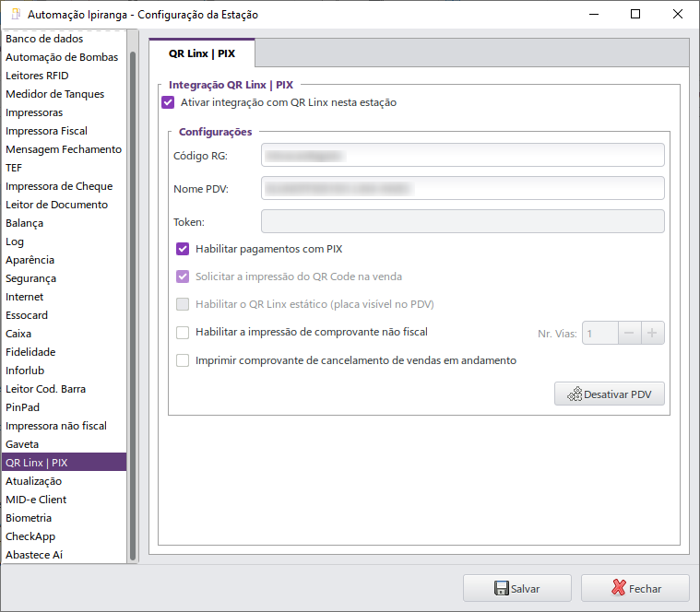
Task: Select Leitores RFID in sidebar
Action: [x=64, y=76]
